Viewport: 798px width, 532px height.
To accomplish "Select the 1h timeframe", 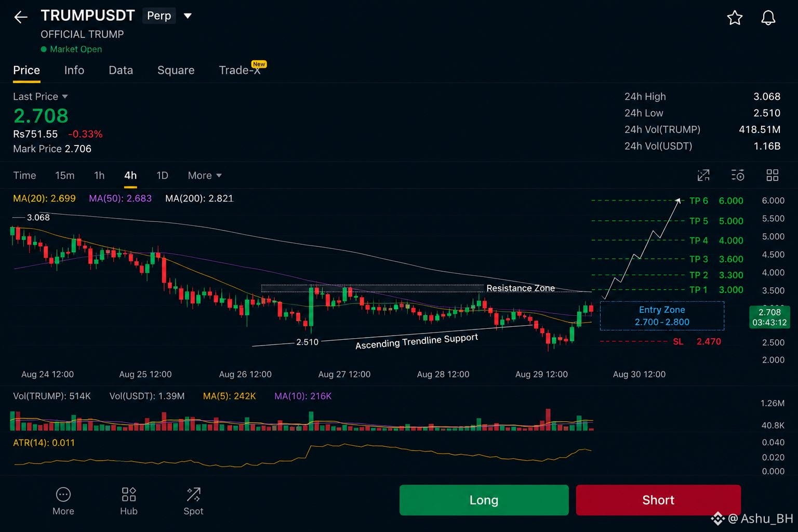I will coord(99,176).
